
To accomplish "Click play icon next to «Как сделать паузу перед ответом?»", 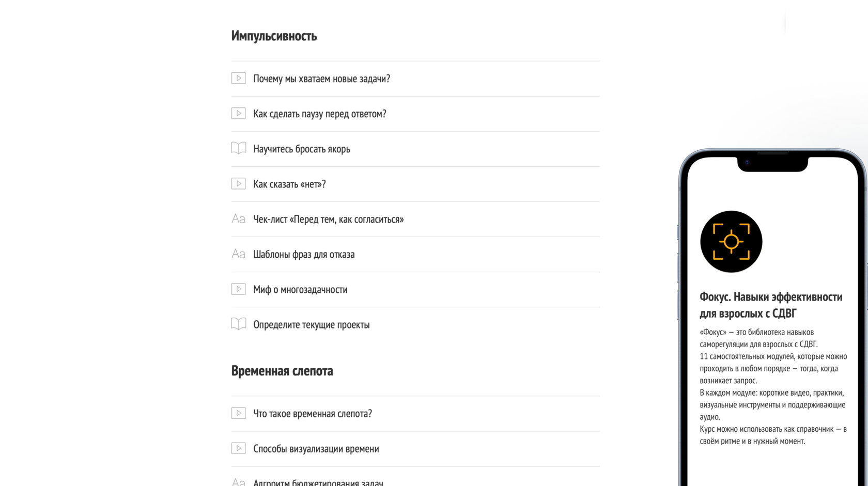I will click(238, 114).
